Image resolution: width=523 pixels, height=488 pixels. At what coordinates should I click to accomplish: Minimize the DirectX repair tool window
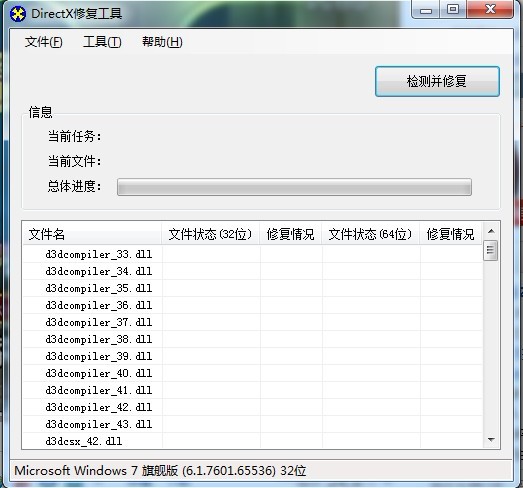pyautogui.click(x=426, y=10)
